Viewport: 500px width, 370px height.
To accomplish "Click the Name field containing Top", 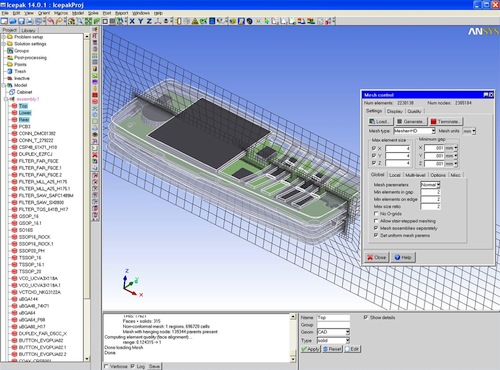I will [333, 317].
